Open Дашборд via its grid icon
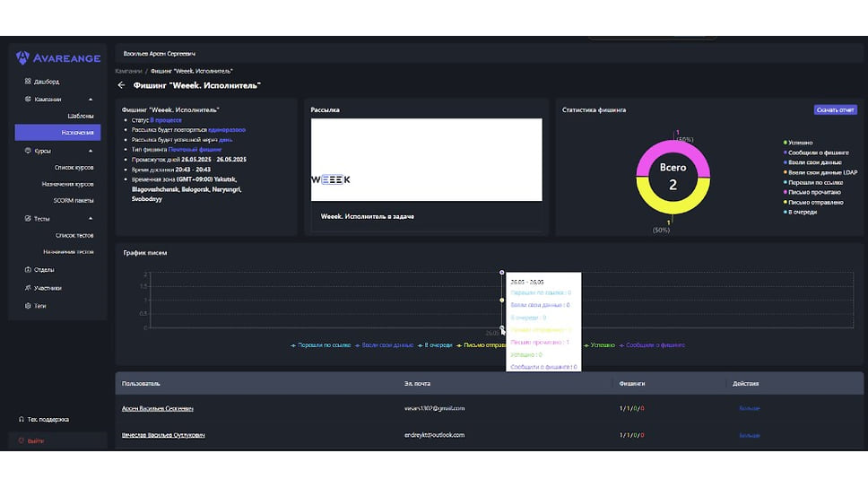Viewport: 868px width, 488px height. (x=28, y=82)
